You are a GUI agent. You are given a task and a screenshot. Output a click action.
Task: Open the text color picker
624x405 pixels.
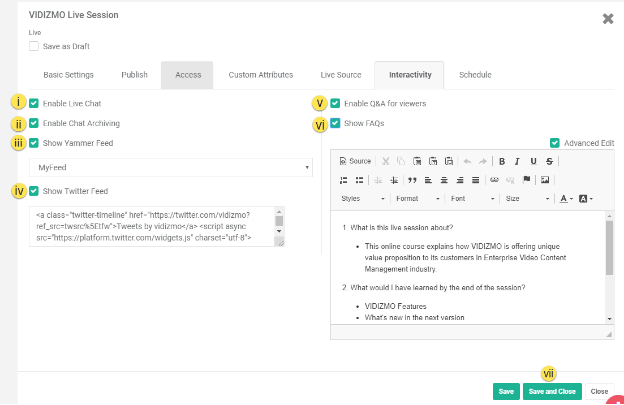click(565, 199)
